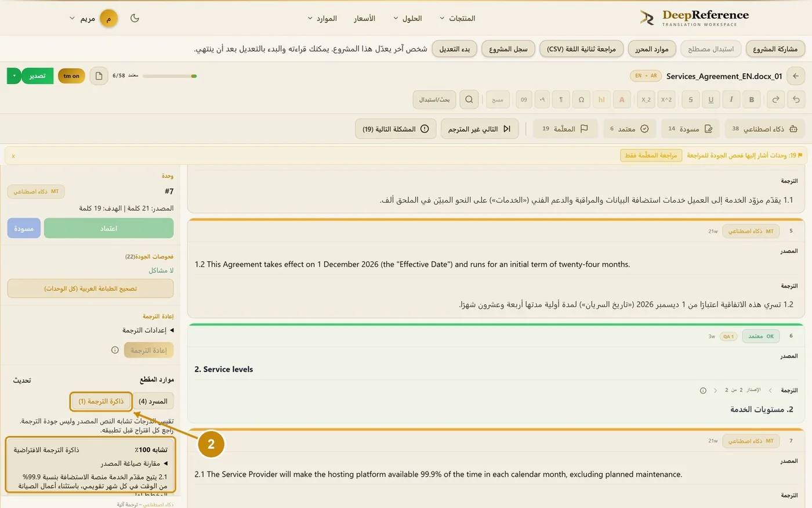Toggle the tm on switch
The width and height of the screenshot is (812, 508).
pos(71,76)
